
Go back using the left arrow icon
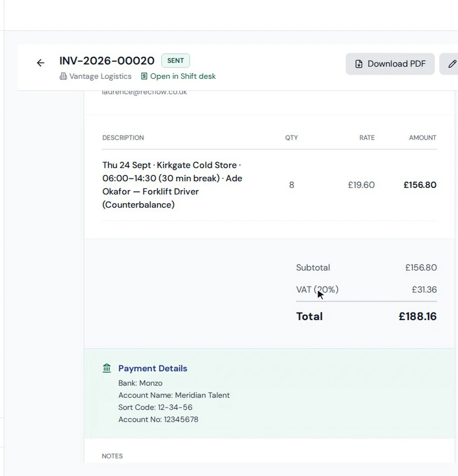pos(41,63)
